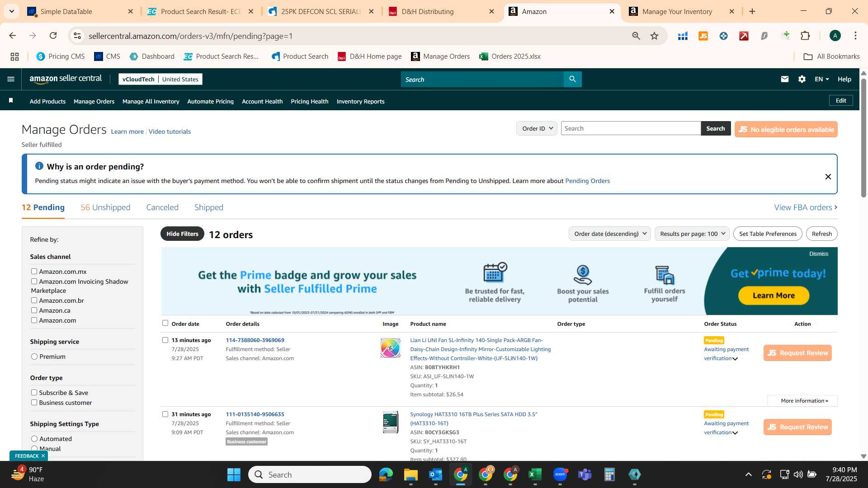Open Windows Start button
868x488 pixels.
coord(234,474)
